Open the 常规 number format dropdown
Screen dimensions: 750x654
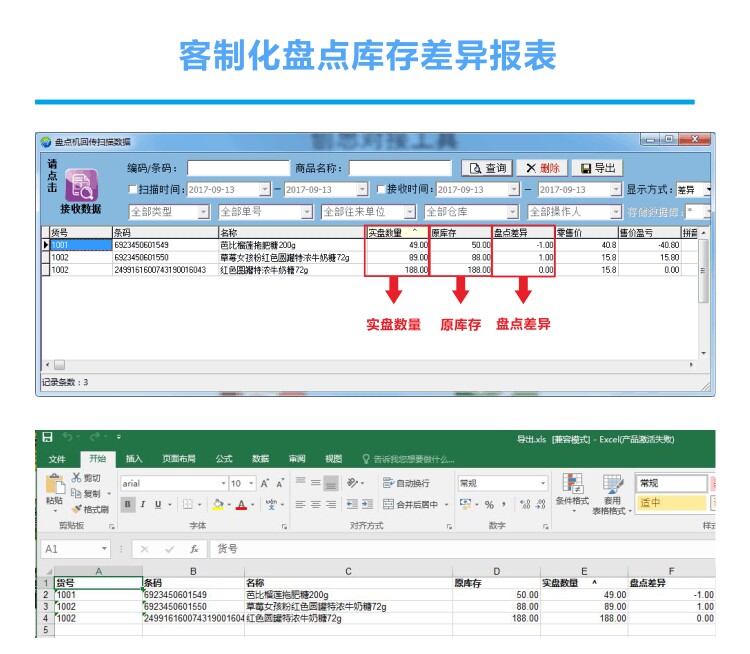543,483
